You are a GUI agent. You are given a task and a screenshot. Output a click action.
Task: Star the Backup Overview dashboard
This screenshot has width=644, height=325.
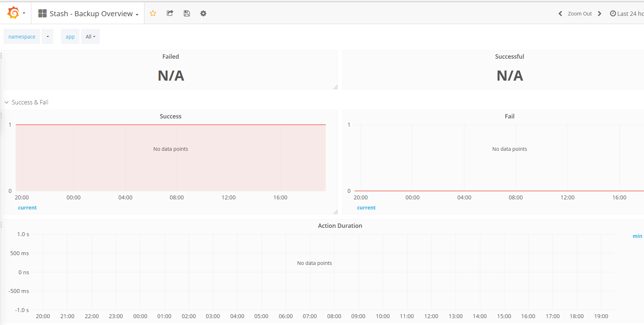(153, 13)
